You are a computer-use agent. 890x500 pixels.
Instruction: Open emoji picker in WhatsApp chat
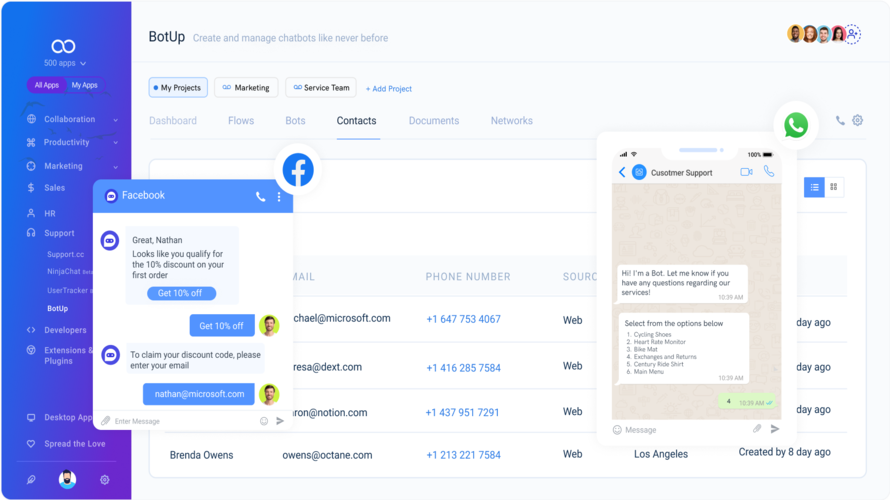point(618,430)
